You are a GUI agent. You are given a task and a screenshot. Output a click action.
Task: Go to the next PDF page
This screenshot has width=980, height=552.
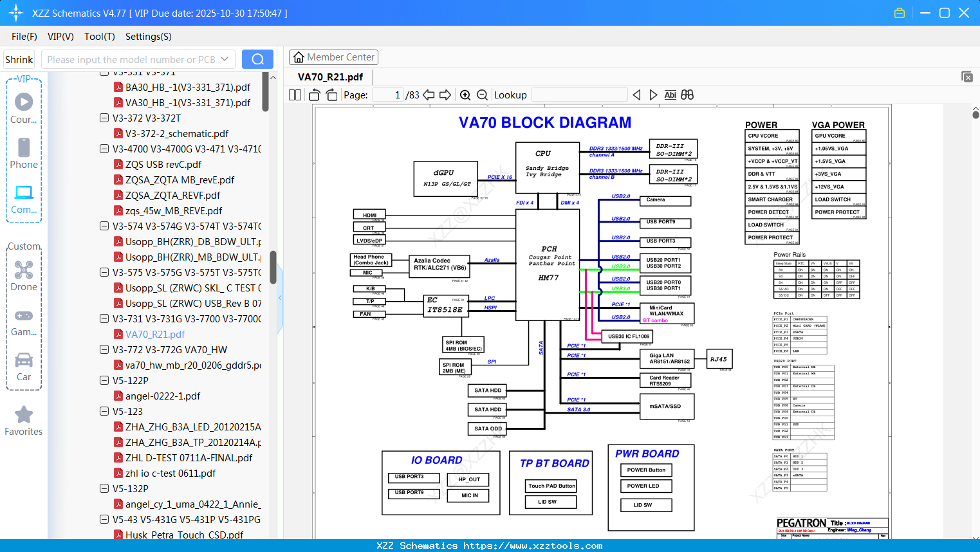pos(445,95)
